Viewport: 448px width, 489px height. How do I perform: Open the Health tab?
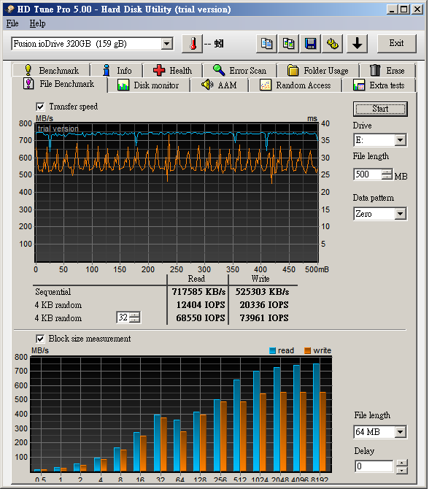coord(173,71)
